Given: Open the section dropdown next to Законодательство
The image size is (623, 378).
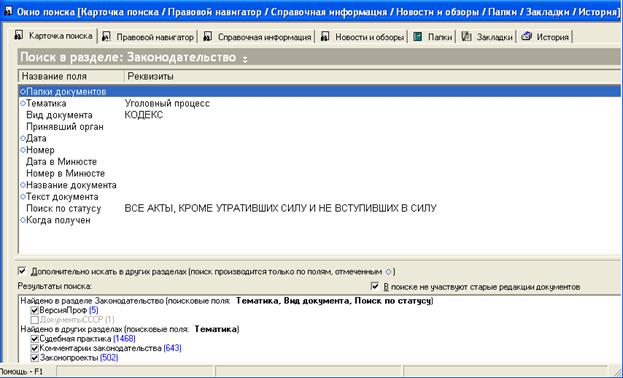Looking at the screenshot, I should [x=245, y=59].
